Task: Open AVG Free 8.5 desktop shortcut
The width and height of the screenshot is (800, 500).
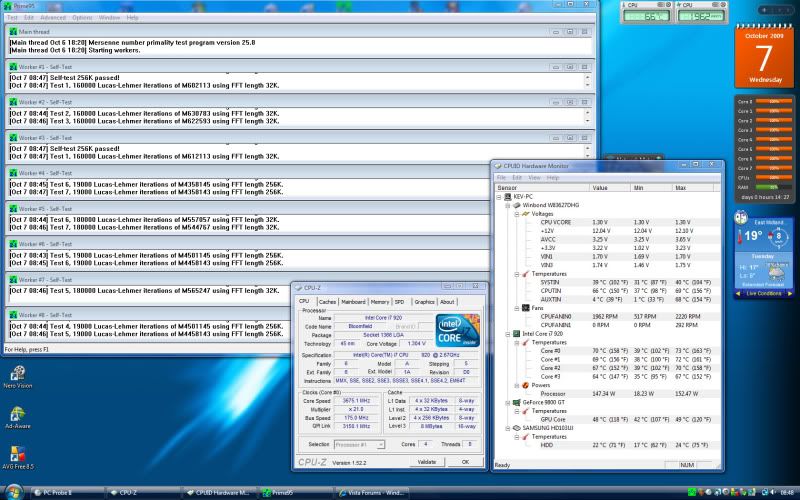Action: coord(18,458)
